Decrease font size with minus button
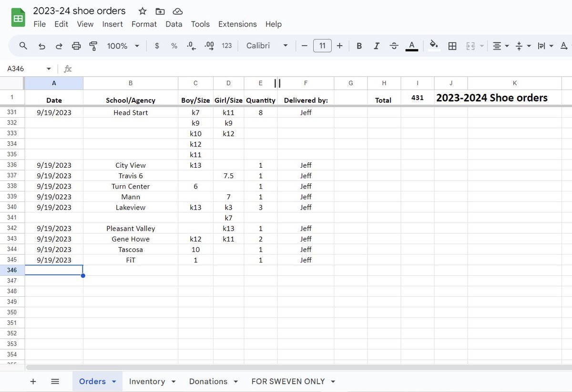 pyautogui.click(x=305, y=46)
